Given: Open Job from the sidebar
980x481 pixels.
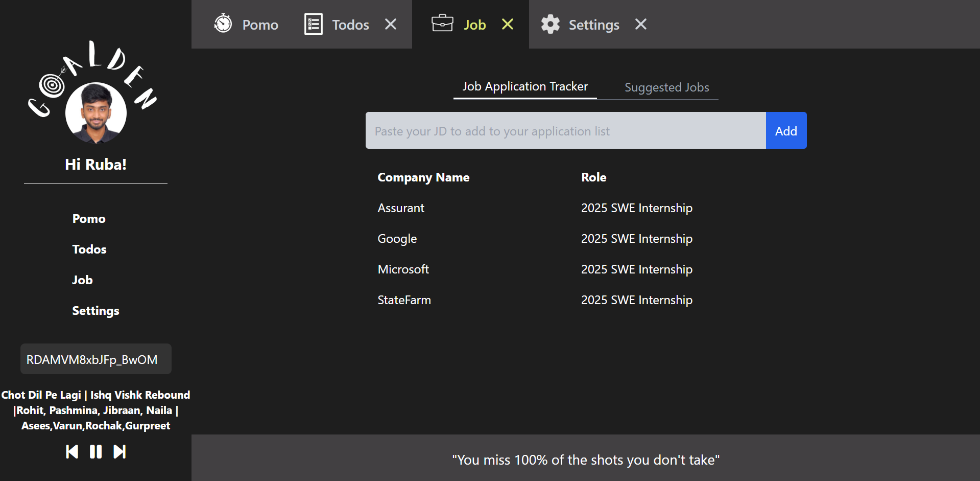Looking at the screenshot, I should (82, 280).
